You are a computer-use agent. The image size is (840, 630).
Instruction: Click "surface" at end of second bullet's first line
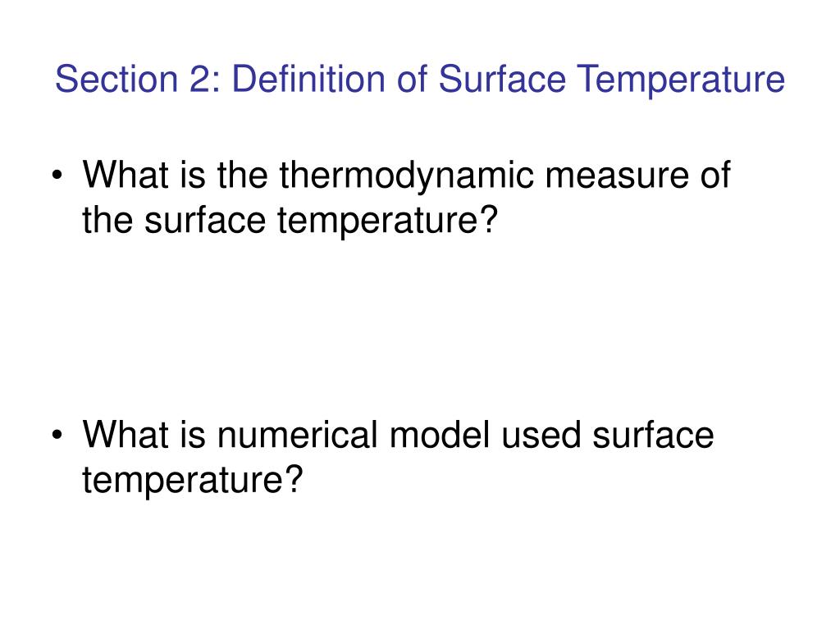[653, 435]
